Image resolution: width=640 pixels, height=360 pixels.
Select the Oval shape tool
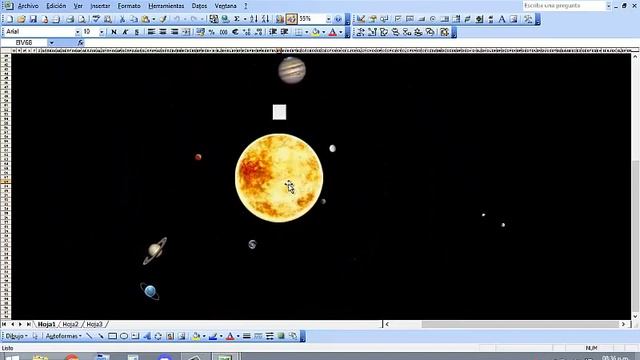point(124,336)
